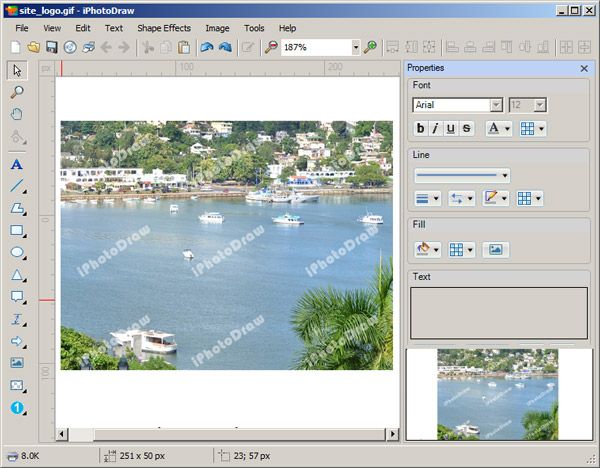The image size is (600, 468).
Task: Open the Shape Effects menu
Action: coord(164,28)
